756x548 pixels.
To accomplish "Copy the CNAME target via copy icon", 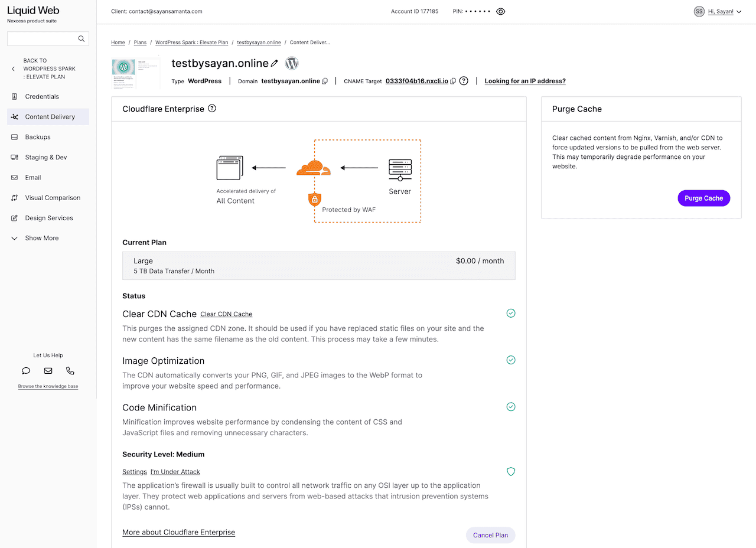I will [x=453, y=81].
